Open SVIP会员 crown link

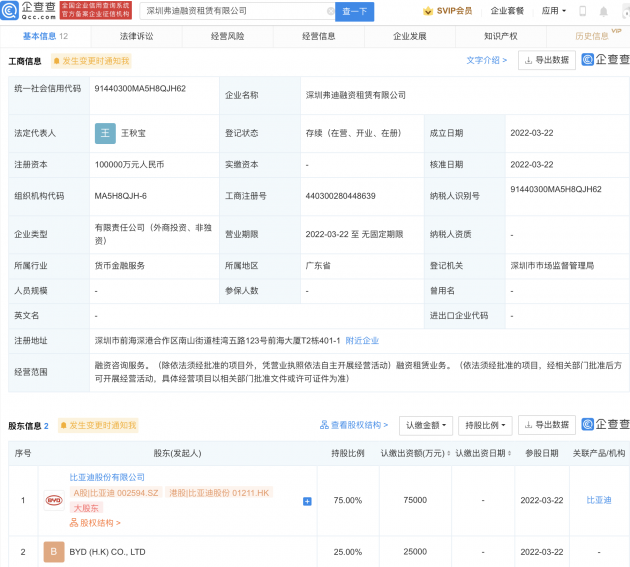pos(447,11)
